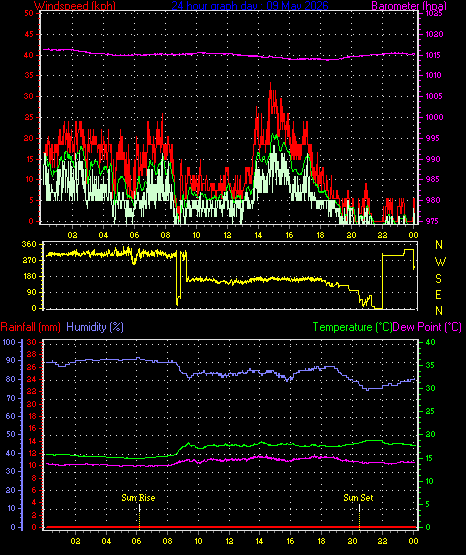Screen dimensions: 466x555
Task: Click the 100 humidity axis value
Action: [9, 342]
